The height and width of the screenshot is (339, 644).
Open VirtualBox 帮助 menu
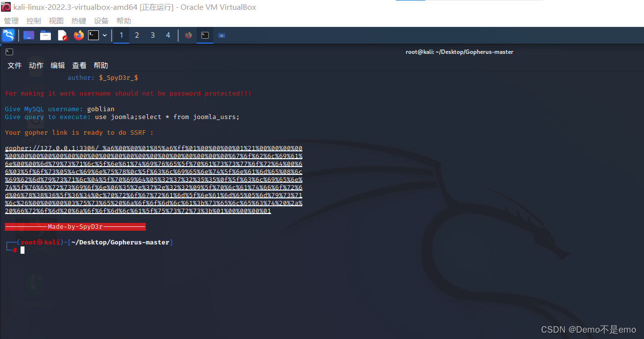coord(124,21)
